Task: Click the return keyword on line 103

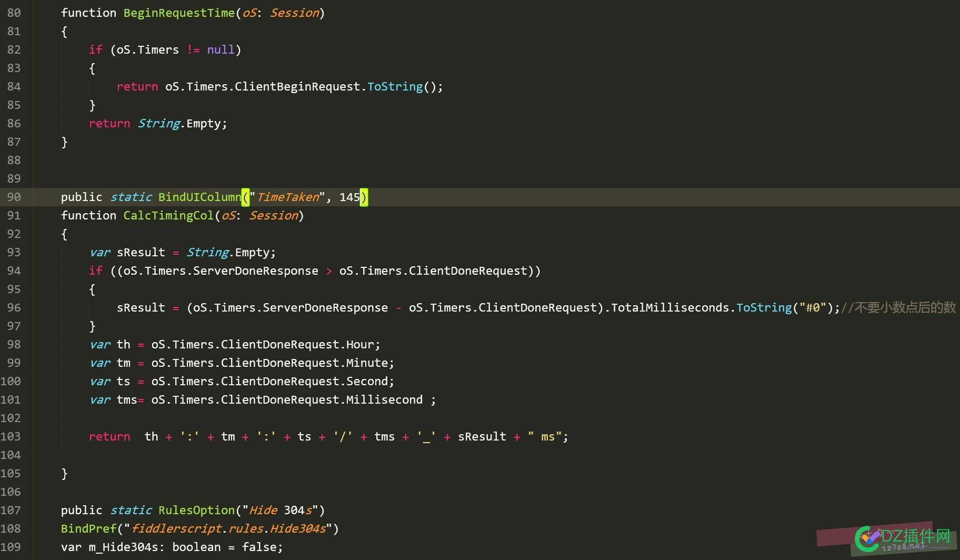Action: click(109, 436)
